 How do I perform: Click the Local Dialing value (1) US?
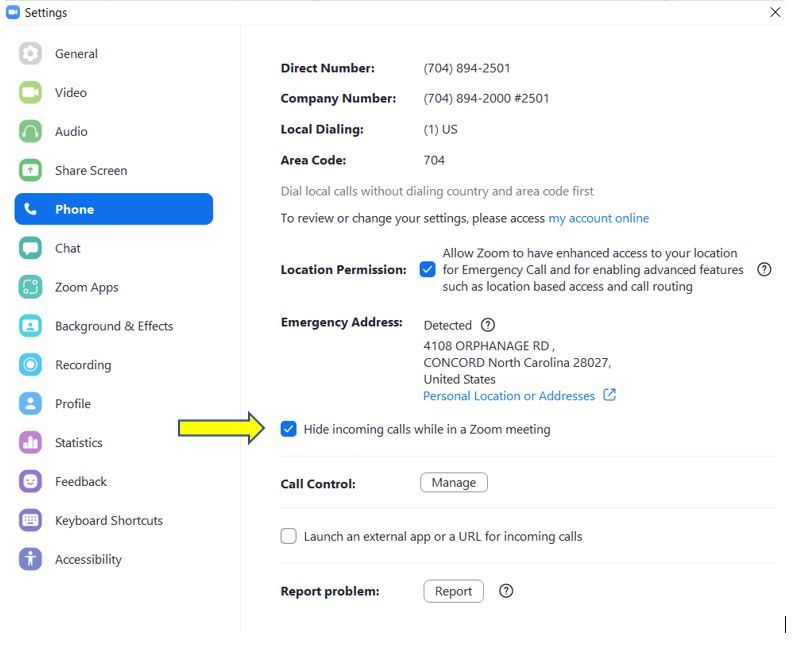tap(440, 129)
